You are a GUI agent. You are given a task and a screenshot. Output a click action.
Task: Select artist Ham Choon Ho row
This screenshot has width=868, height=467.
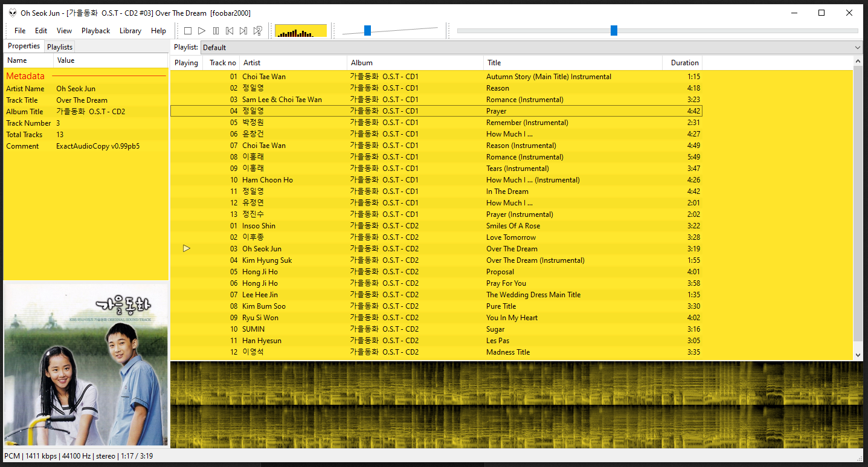click(x=436, y=180)
